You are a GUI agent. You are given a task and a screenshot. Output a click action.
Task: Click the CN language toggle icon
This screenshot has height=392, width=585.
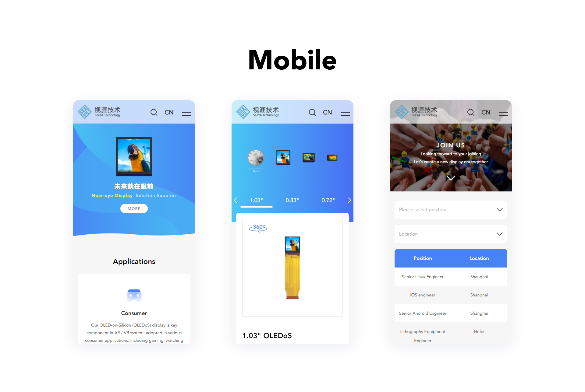[169, 112]
